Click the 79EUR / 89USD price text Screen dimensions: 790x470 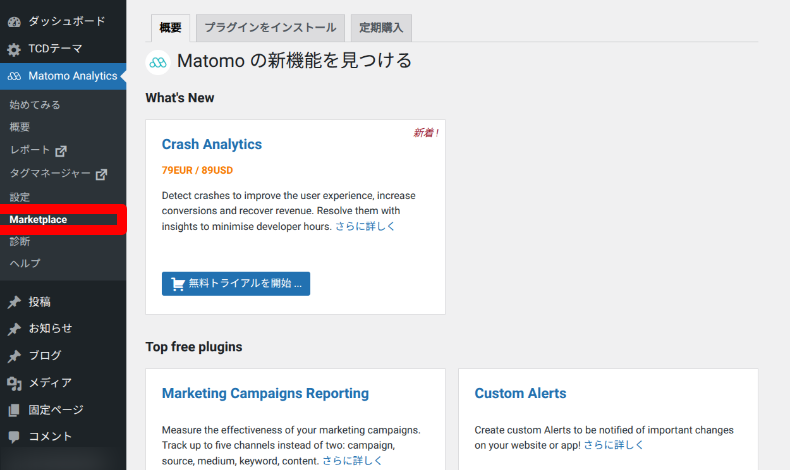tap(197, 170)
